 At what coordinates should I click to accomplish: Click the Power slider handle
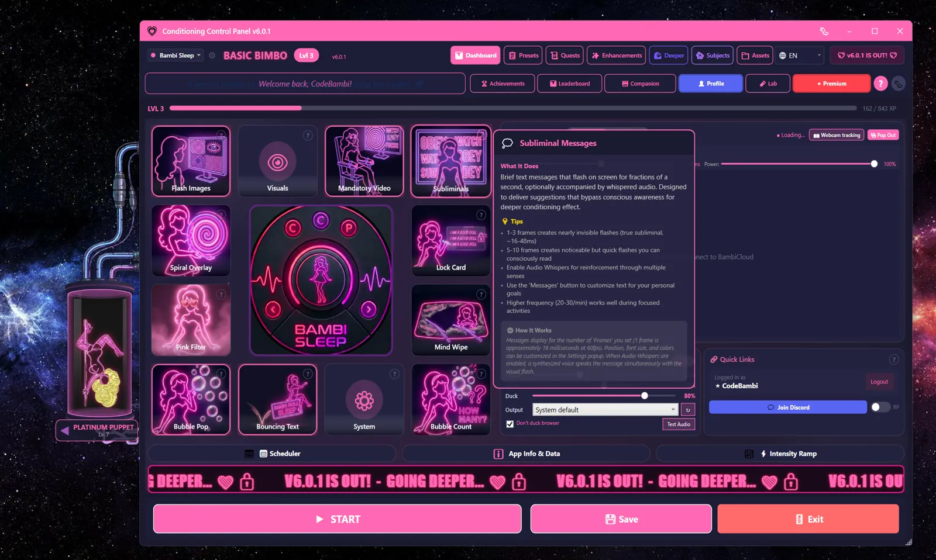pos(874,164)
